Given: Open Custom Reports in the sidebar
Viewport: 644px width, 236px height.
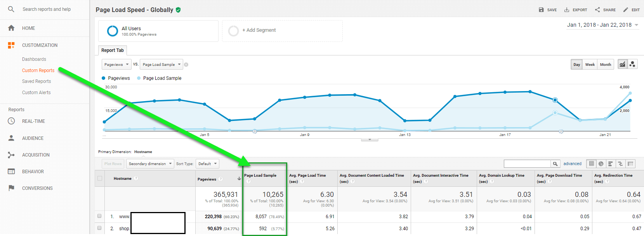Looking at the screenshot, I should click(38, 71).
